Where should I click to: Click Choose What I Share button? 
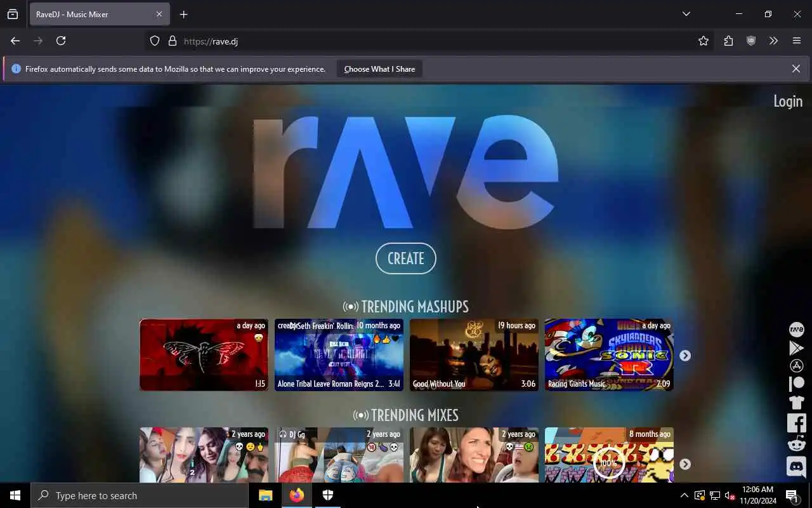click(x=379, y=69)
